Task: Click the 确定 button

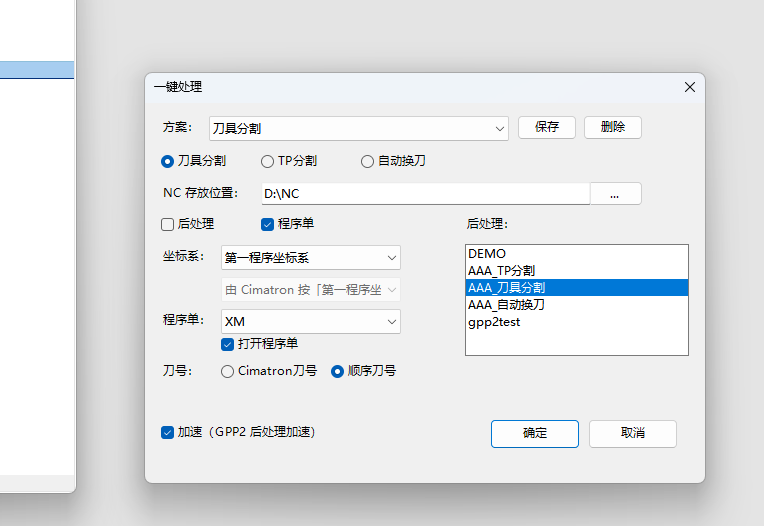Action: (535, 433)
